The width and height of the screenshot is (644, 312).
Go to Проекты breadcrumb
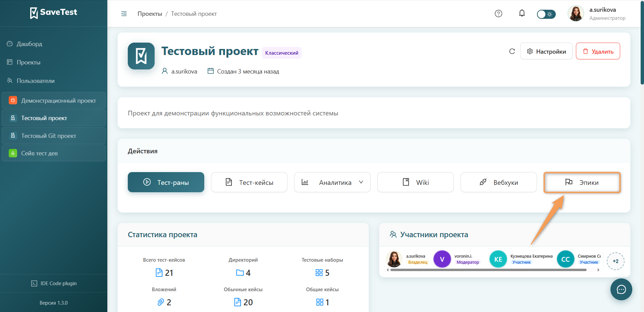[x=150, y=14]
